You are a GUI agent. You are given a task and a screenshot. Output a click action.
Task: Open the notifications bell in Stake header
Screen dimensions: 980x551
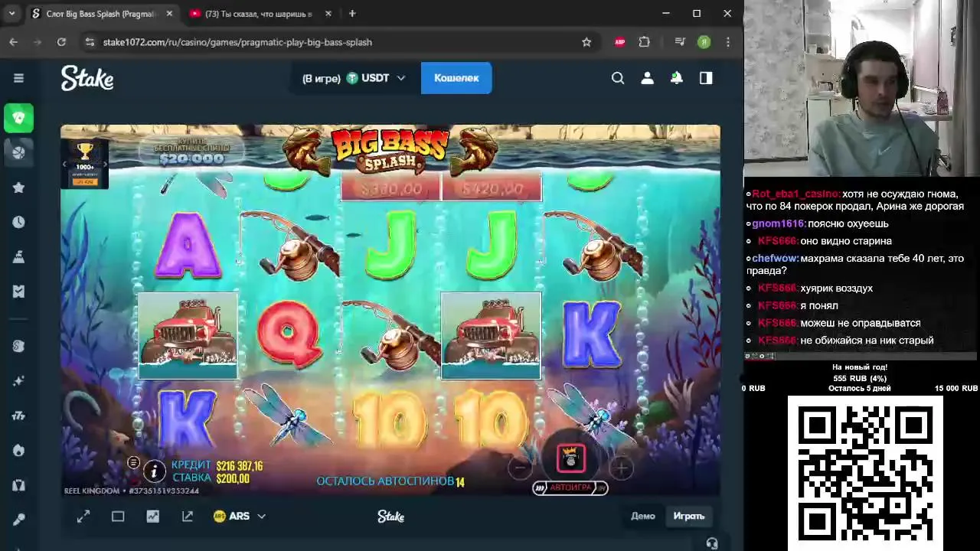pos(677,78)
